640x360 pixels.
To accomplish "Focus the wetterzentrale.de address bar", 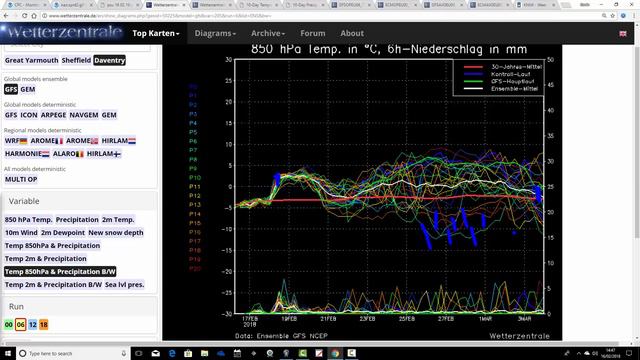I will point(318,16).
